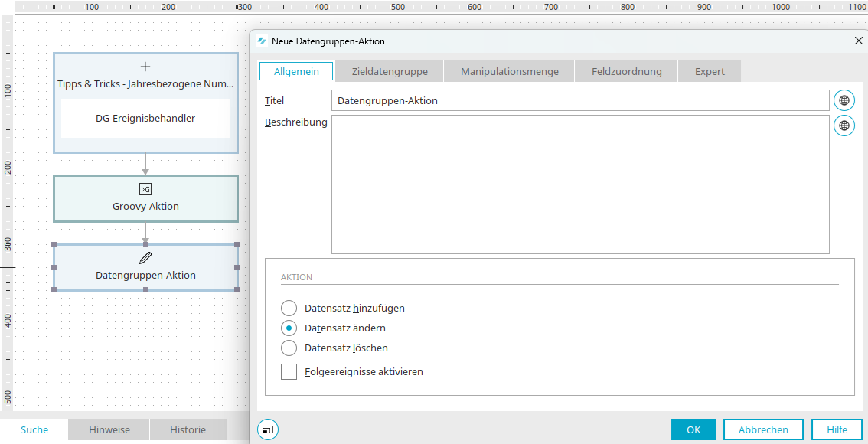Show the Historie tab at bottom

point(188,429)
